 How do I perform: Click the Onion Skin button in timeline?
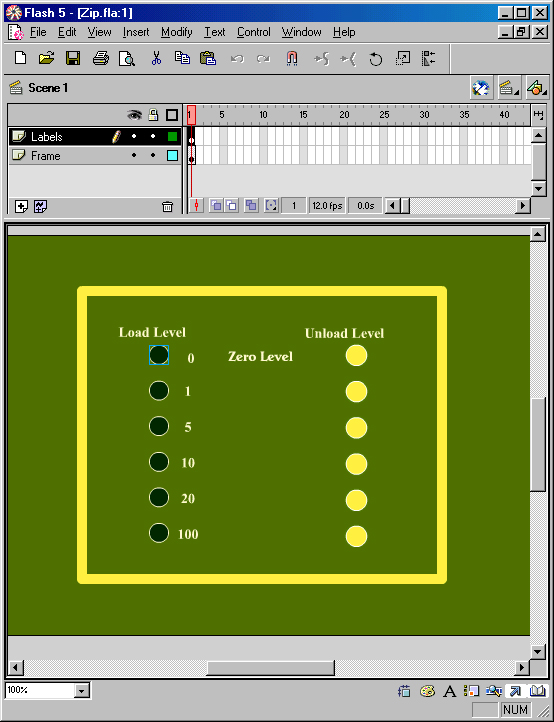point(216,205)
